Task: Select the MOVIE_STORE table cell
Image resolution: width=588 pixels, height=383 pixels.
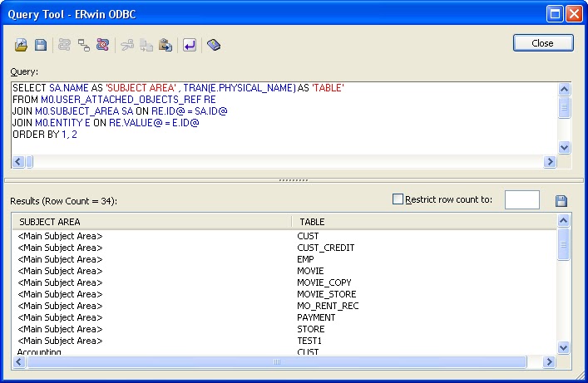Action: click(x=326, y=294)
